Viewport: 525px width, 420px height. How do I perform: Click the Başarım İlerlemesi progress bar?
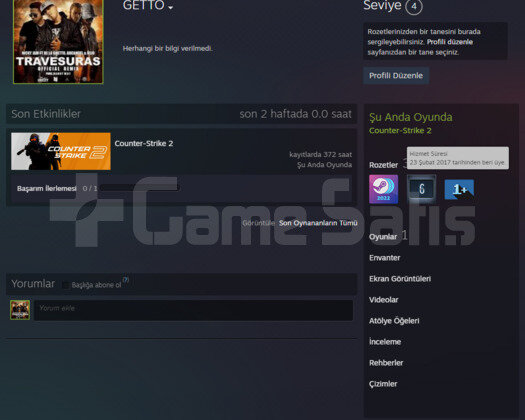click(140, 188)
